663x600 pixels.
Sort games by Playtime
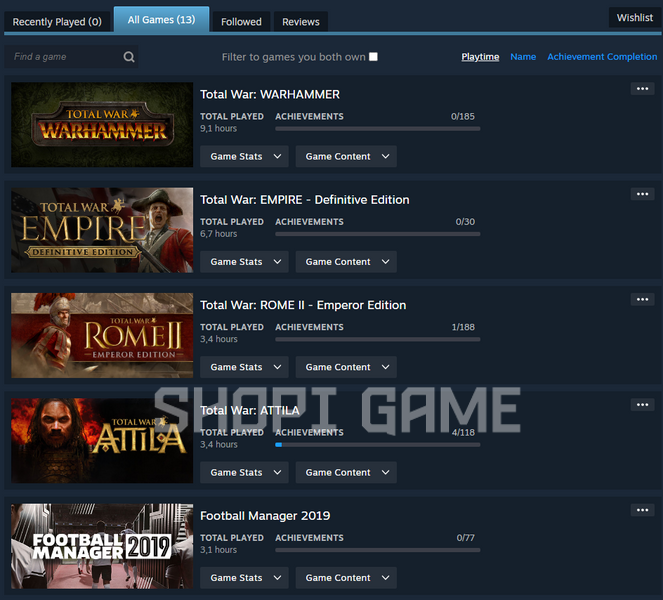pyautogui.click(x=480, y=57)
